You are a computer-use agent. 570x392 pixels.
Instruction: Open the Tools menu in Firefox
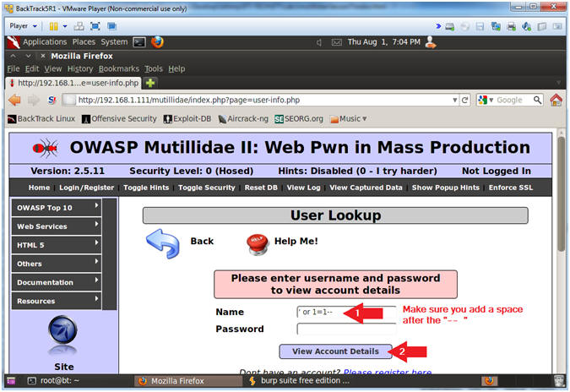pyautogui.click(x=154, y=68)
